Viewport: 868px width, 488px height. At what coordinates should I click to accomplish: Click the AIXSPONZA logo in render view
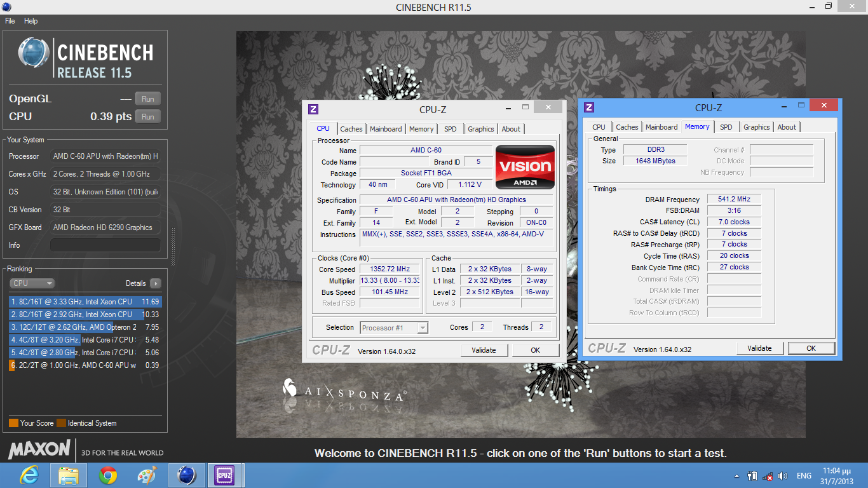point(343,391)
